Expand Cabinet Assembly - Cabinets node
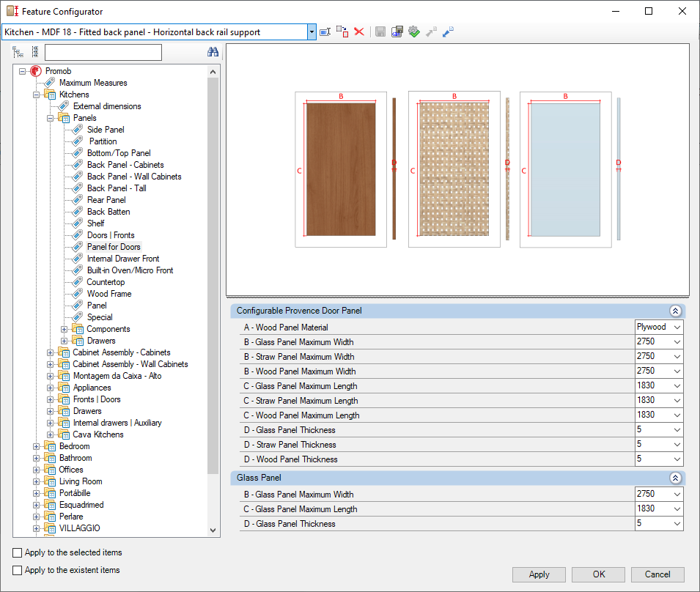 click(x=50, y=352)
